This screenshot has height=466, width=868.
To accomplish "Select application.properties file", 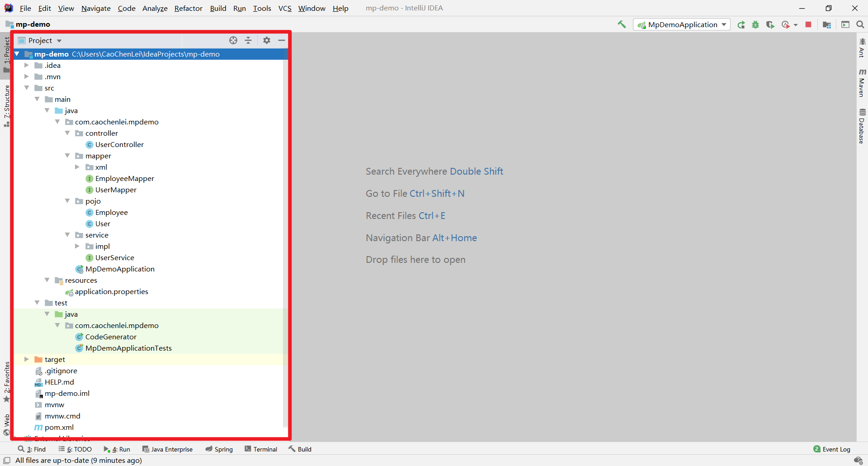I will pos(111,292).
